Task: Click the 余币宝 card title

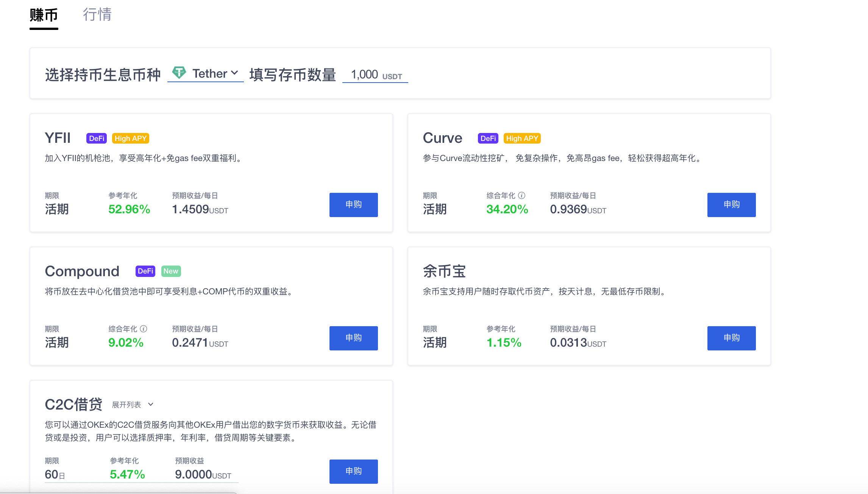Action: pyautogui.click(x=444, y=271)
